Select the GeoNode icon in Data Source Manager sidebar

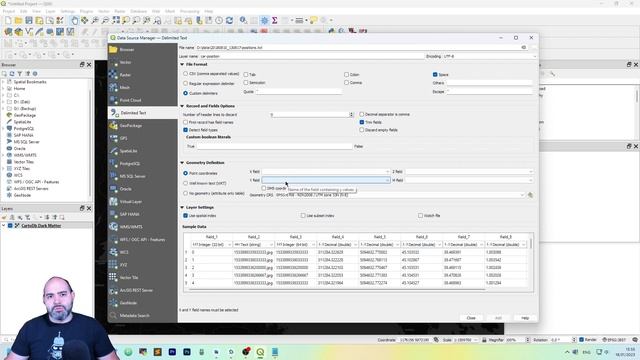click(113, 303)
